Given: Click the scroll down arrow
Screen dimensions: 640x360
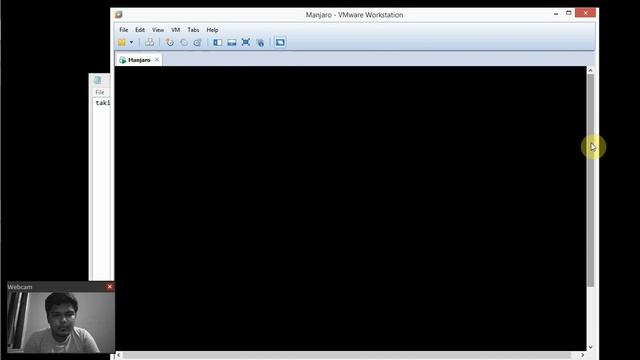Looking at the screenshot, I should pyautogui.click(x=590, y=347).
